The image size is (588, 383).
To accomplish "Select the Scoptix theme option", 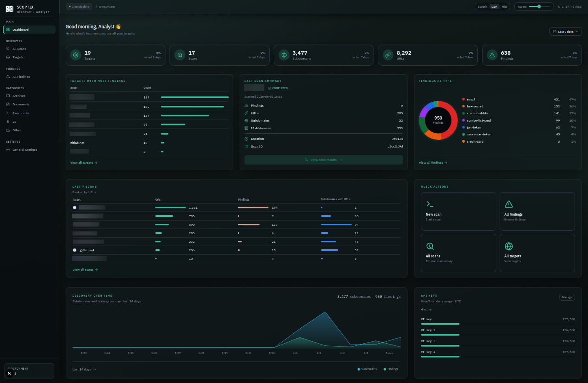I will (x=483, y=6).
